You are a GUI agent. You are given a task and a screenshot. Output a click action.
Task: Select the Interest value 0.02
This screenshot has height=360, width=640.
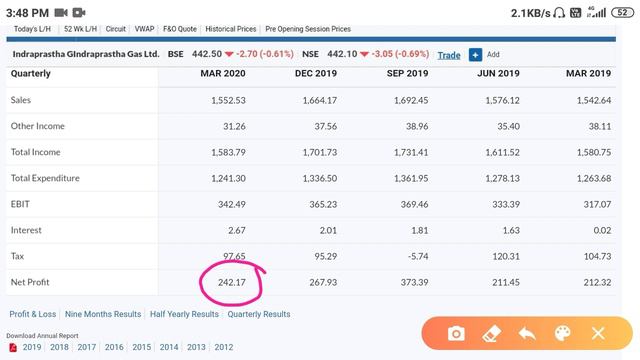pos(602,230)
